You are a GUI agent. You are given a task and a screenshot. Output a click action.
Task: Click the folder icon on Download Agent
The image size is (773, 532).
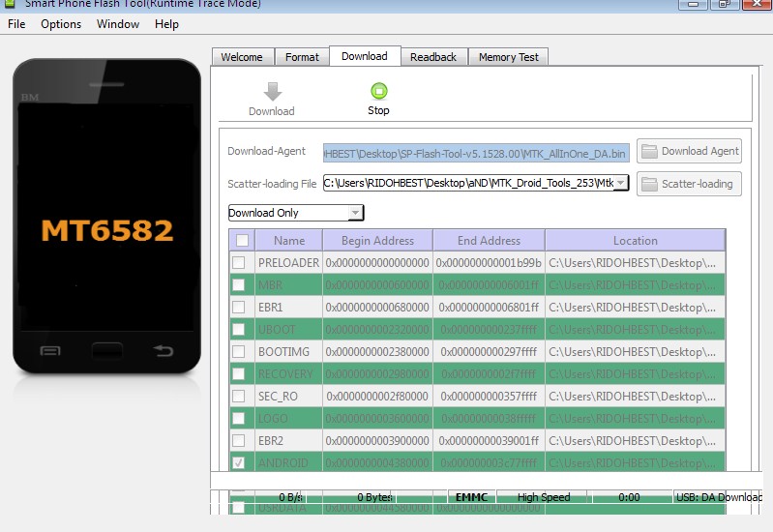[649, 151]
